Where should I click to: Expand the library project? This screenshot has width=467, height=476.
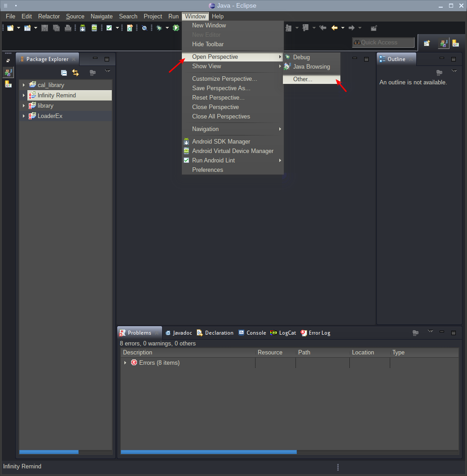[24, 105]
